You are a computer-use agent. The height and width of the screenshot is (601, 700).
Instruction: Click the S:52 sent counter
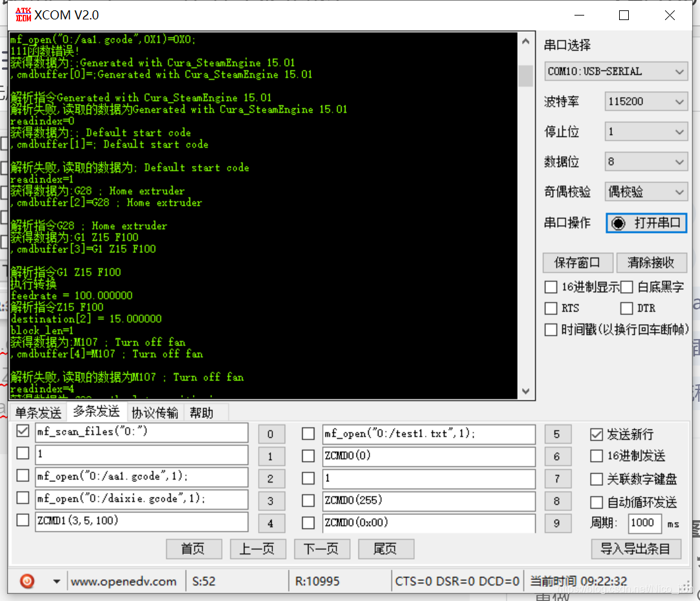(204, 582)
